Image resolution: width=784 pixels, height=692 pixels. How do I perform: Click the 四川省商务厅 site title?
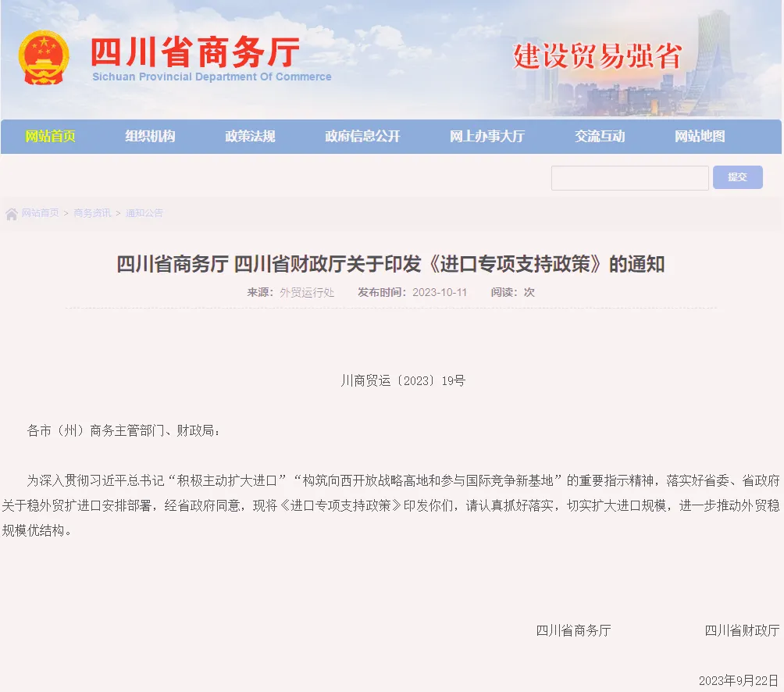tap(195, 52)
